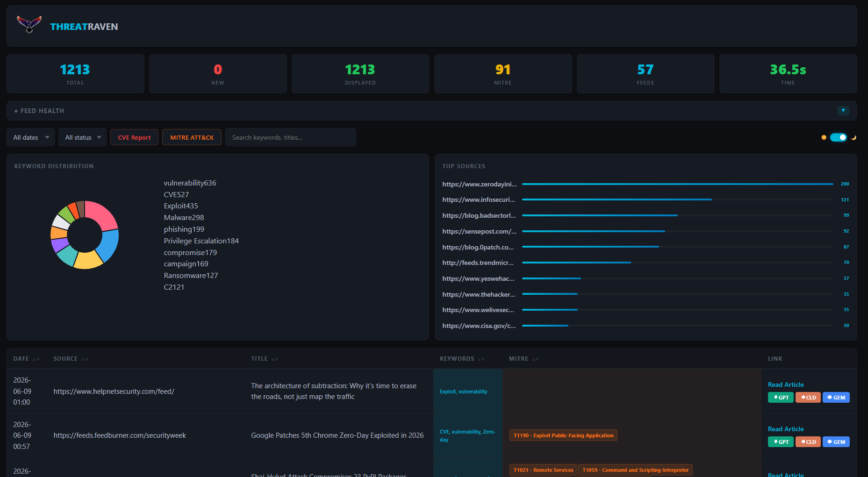This screenshot has height=477, width=868.
Task: Click the 91 MITRE stat card
Action: (503, 74)
